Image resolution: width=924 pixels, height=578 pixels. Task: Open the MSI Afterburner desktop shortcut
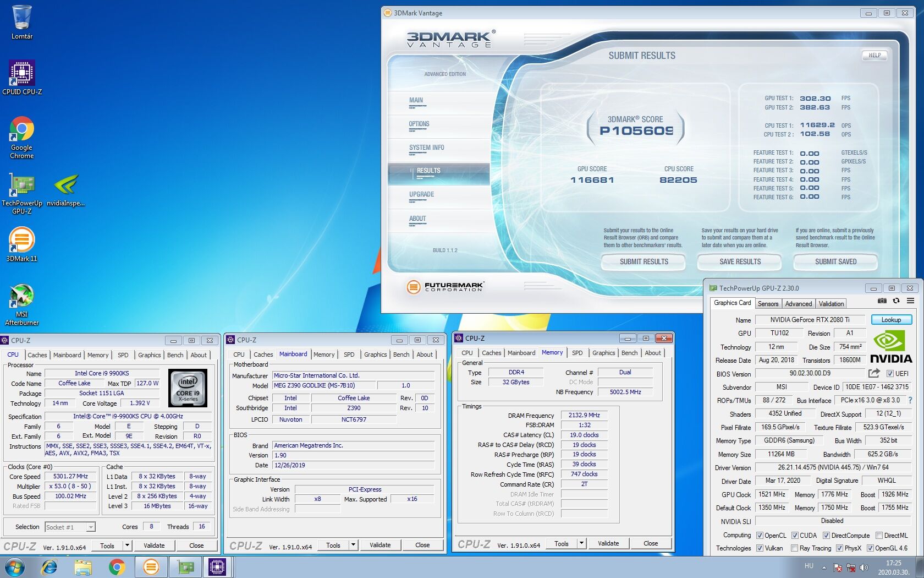[x=22, y=304]
